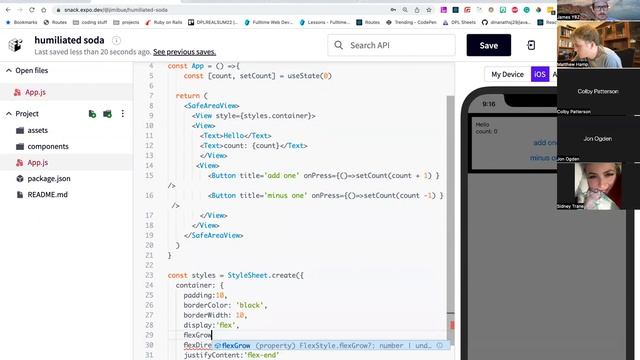Viewport: 640px width, 360px height.
Task: Collapse the Open files section
Action: pos(9,71)
